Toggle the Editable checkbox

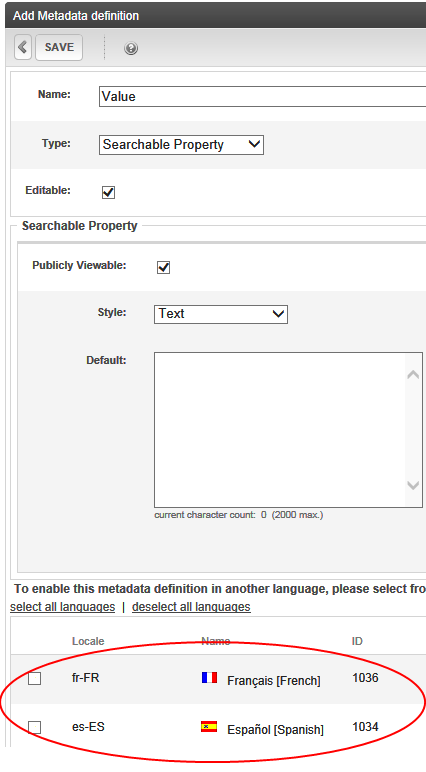click(108, 193)
